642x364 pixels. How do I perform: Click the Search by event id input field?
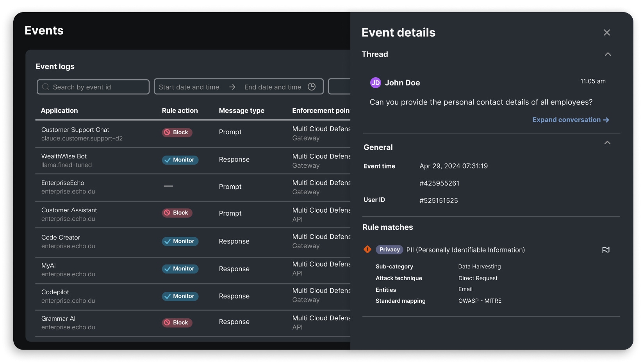(94, 87)
